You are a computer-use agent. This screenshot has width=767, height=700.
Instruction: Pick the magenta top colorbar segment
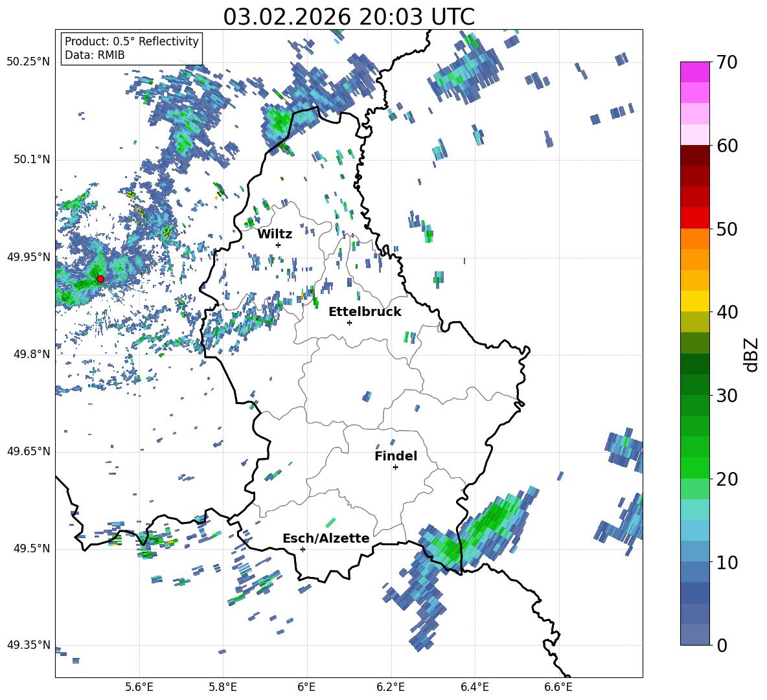[694, 72]
